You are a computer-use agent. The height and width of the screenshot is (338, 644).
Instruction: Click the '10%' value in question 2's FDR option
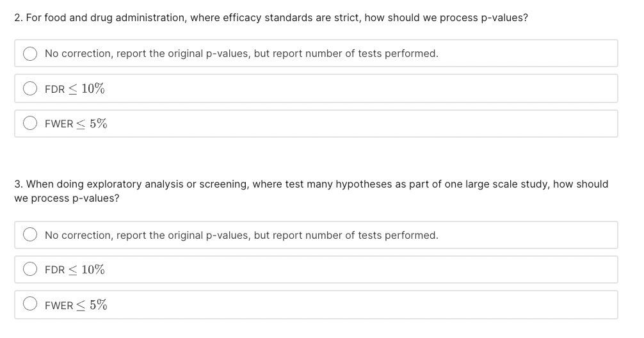(x=93, y=88)
